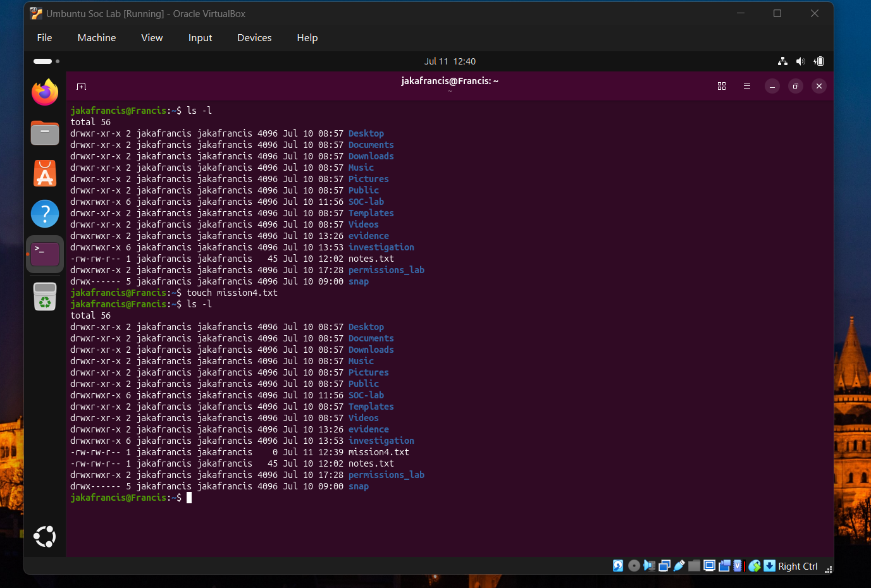Viewport: 871px width, 588px height.
Task: Click the VirtualBox optical disk status icon
Action: 634,566
